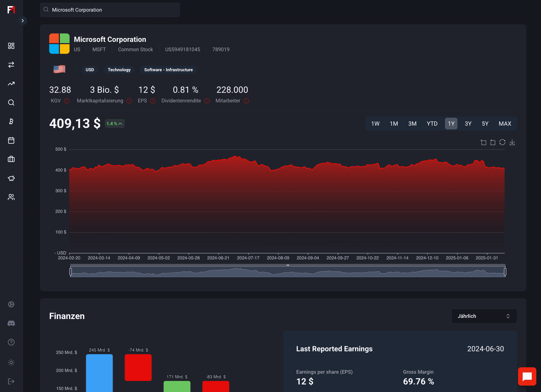
Task: Click the 1.4 % price change badge
Action: point(115,124)
